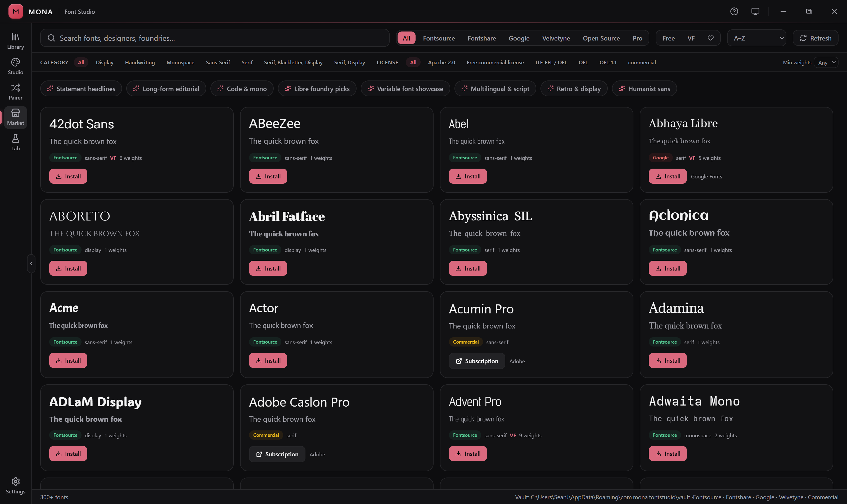
Task: Click the VF tag on Advent Pro card
Action: [512, 435]
